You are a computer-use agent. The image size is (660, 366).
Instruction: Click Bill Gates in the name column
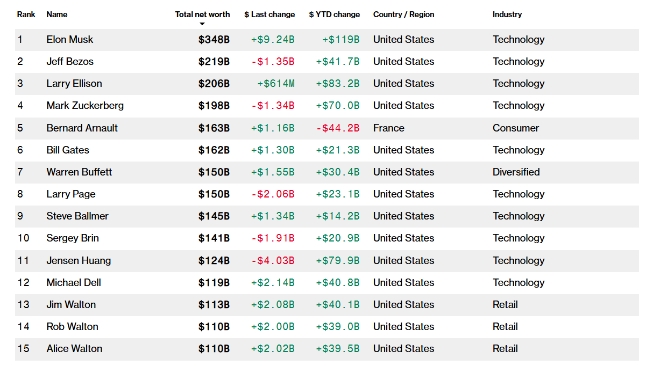pyautogui.click(x=68, y=150)
